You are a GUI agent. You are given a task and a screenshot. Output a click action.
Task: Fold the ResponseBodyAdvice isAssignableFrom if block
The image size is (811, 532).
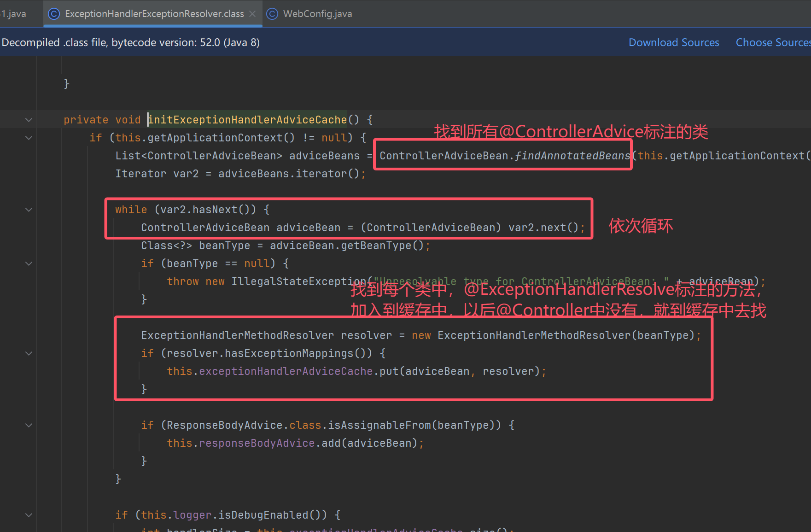tap(29, 425)
